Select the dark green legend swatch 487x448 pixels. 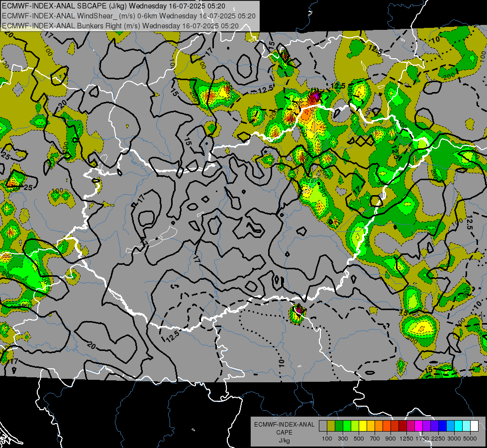pos(339,426)
